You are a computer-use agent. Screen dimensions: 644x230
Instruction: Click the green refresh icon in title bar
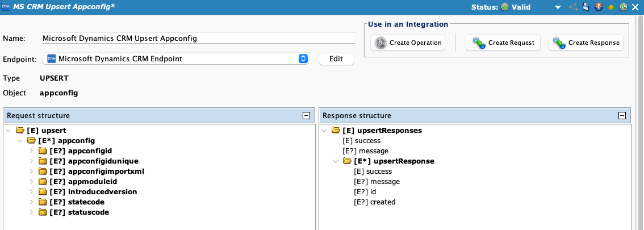point(624,7)
